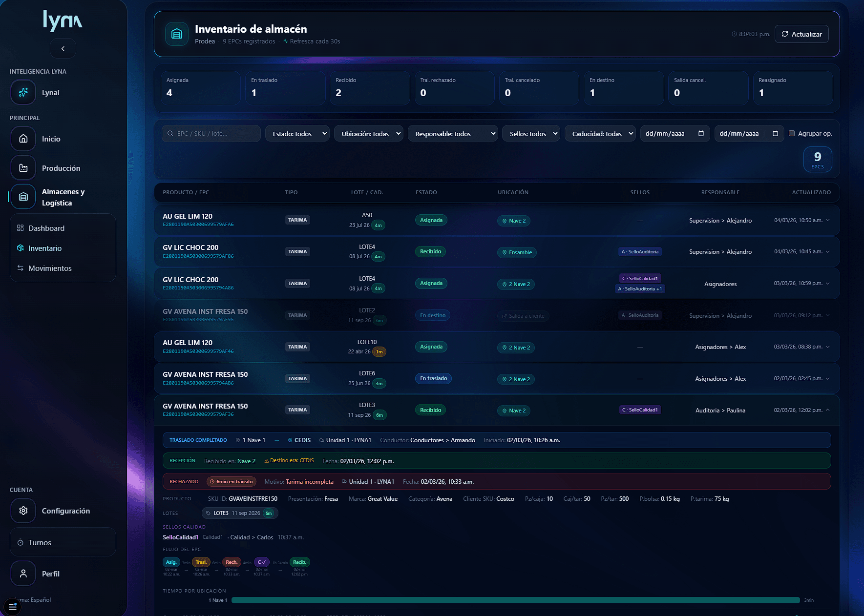Screen dimensions: 864x616
Task: Open the Perfil user icon
Action: click(x=23, y=573)
